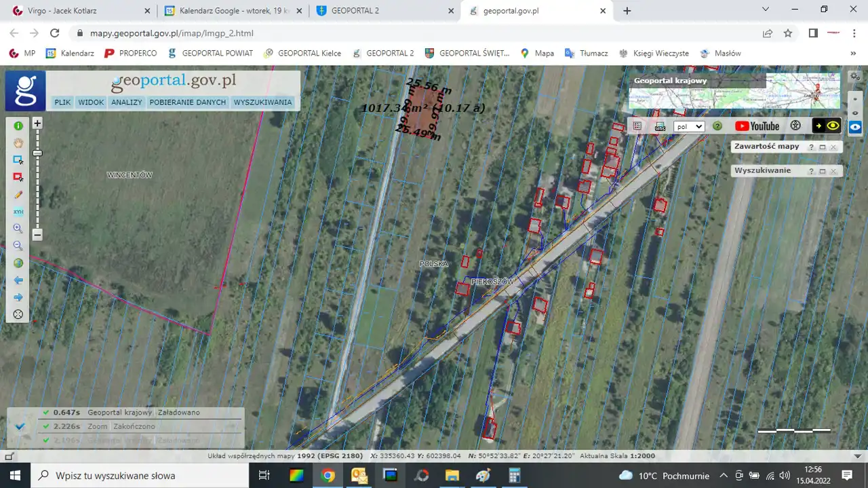The image size is (868, 488).
Task: Click the XYH coordinates tool
Action: click(x=18, y=212)
